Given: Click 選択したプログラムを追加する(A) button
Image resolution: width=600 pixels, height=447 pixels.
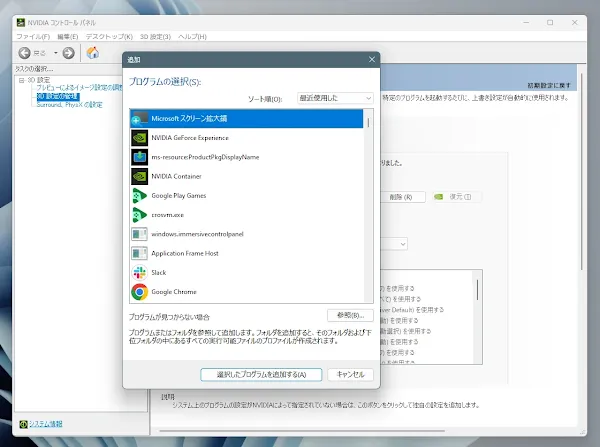Looking at the screenshot, I should pos(261,375).
